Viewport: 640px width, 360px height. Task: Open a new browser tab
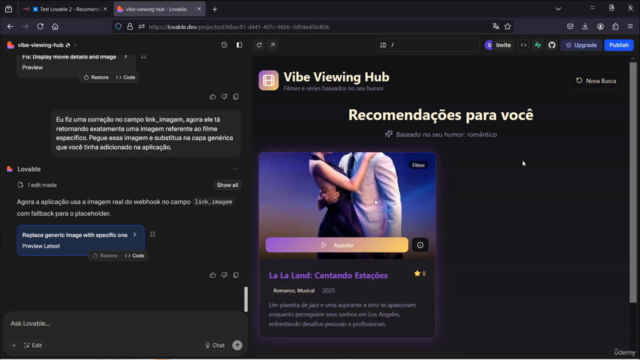pos(215,9)
